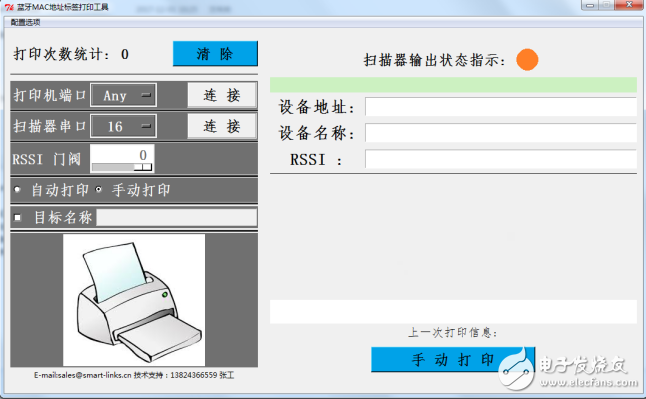Click the 设备地址 input field
Image resolution: width=646 pixels, height=399 pixels.
click(x=501, y=107)
